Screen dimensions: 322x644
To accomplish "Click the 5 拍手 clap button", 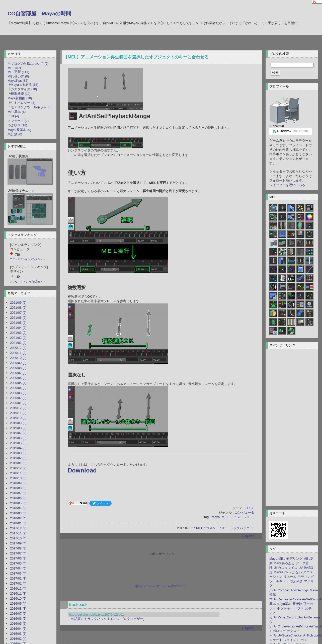I will coord(78,503).
